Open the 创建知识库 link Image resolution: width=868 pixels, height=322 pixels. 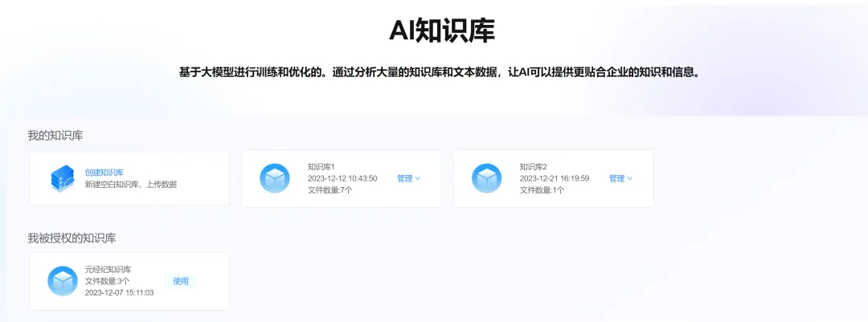[x=104, y=173]
